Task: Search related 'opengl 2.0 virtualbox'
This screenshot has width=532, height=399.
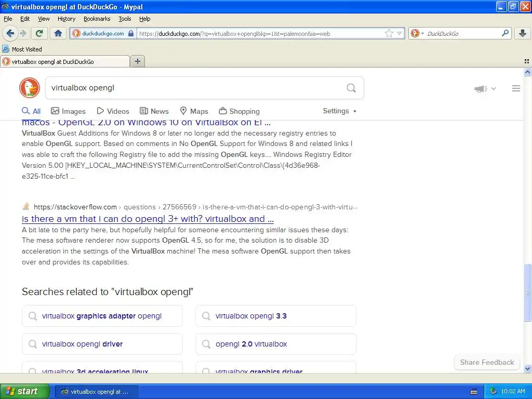Action: click(276, 344)
